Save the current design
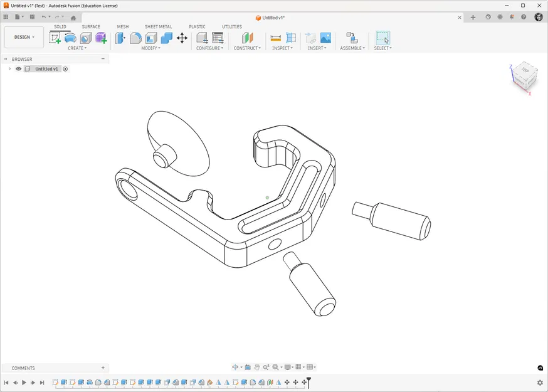 [31, 17]
